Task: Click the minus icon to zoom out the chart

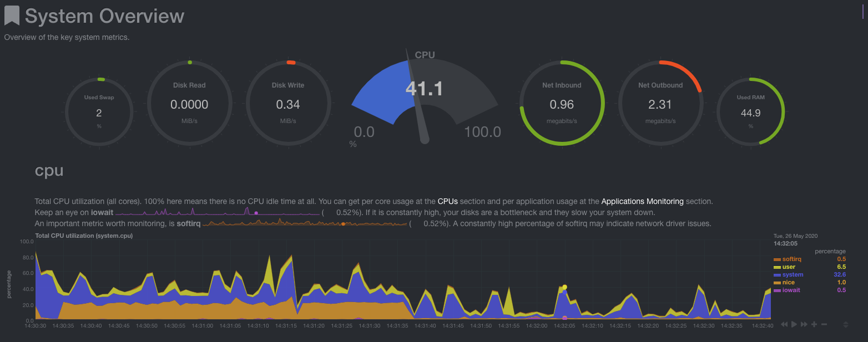Action: 824,324
